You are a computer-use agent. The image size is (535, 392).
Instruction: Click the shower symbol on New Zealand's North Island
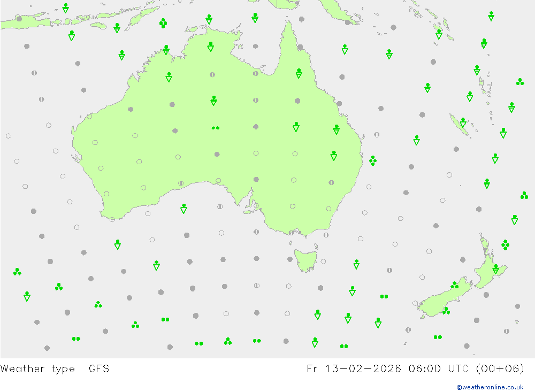pyautogui.click(x=496, y=269)
